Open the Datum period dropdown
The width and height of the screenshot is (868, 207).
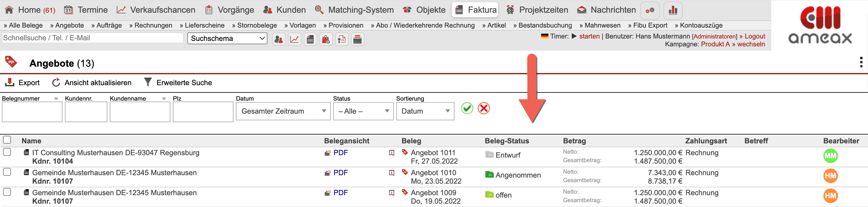coord(283,111)
